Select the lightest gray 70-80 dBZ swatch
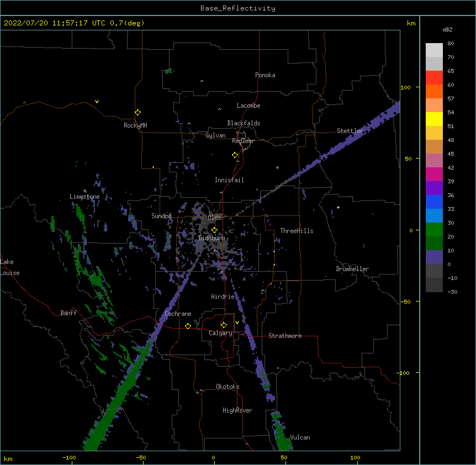The width and height of the screenshot is (476, 465). pos(434,50)
